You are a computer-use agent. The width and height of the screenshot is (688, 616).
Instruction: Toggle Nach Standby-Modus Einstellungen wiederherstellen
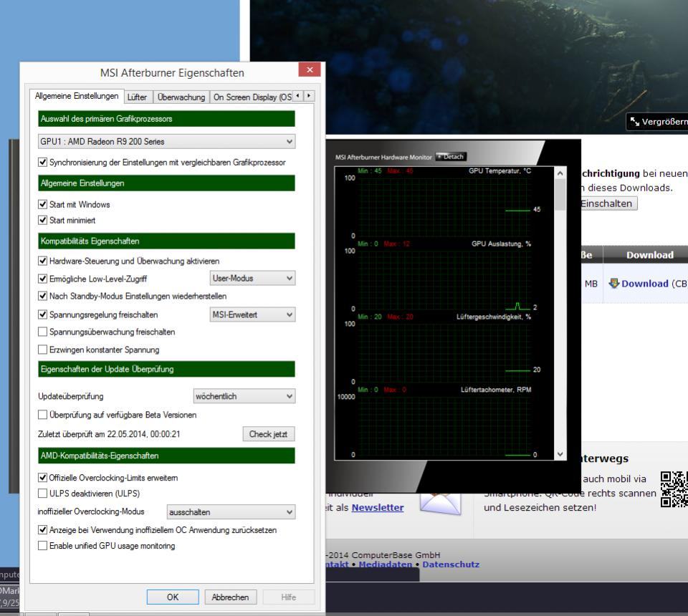[x=42, y=296]
